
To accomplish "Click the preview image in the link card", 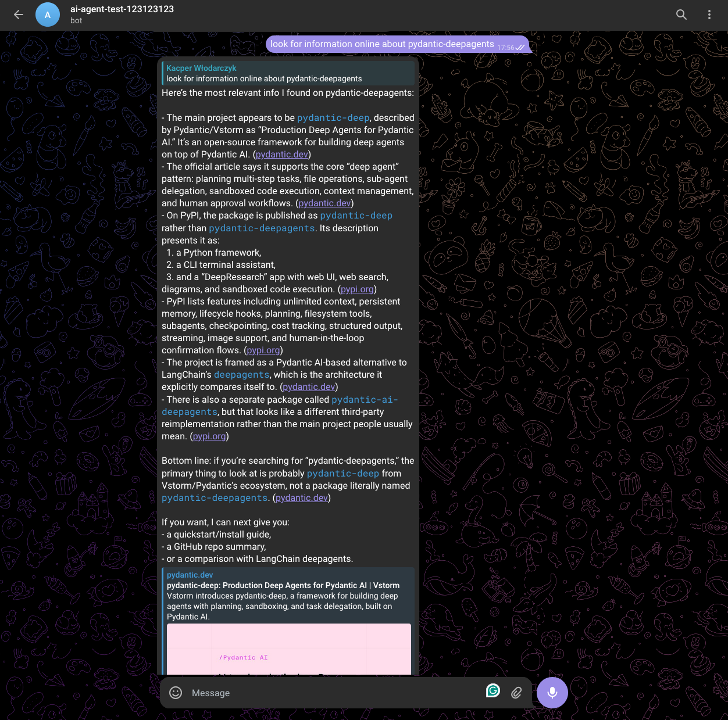I will click(288, 649).
